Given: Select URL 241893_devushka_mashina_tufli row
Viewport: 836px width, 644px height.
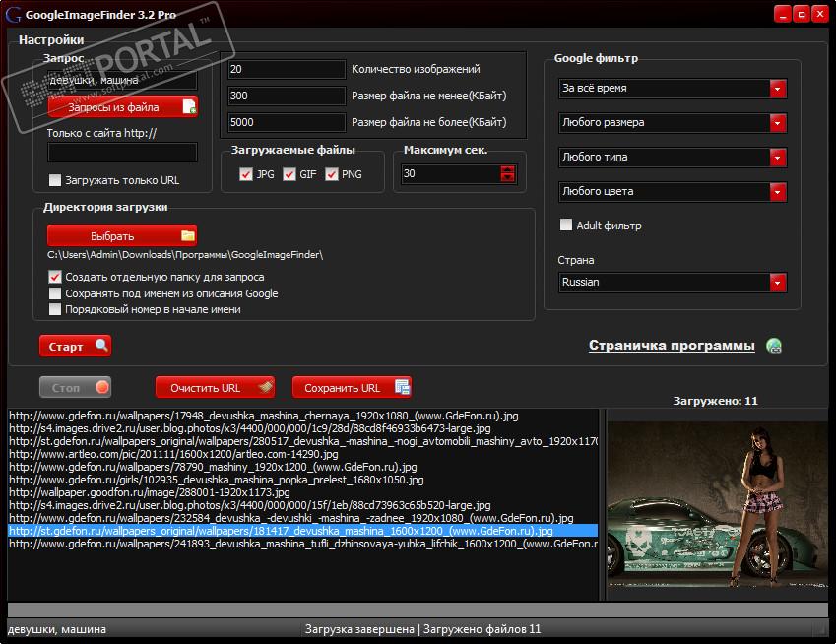Looking at the screenshot, I should point(303,544).
